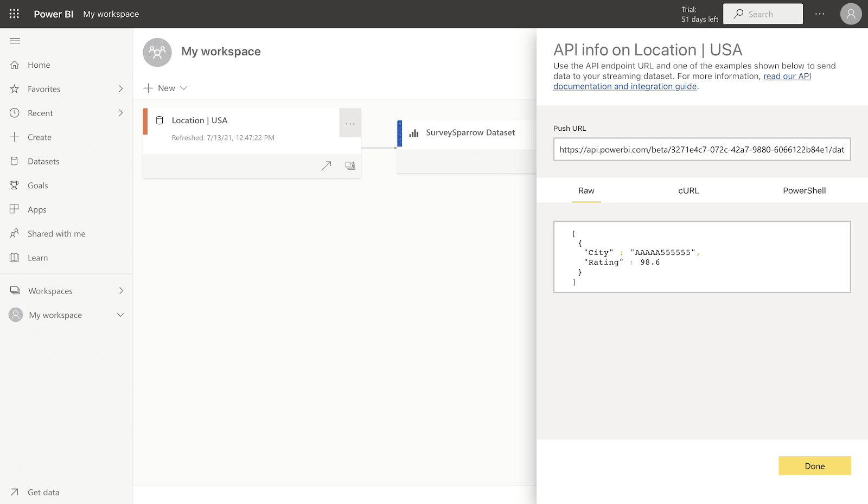
Task: Open Goals trophy icon in sidebar
Action: click(15, 186)
